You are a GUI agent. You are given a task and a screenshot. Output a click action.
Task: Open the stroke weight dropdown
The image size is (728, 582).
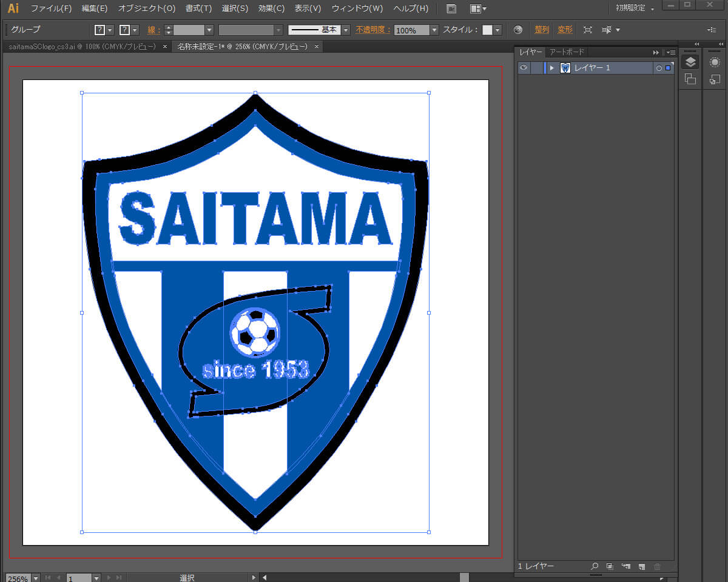click(x=209, y=30)
